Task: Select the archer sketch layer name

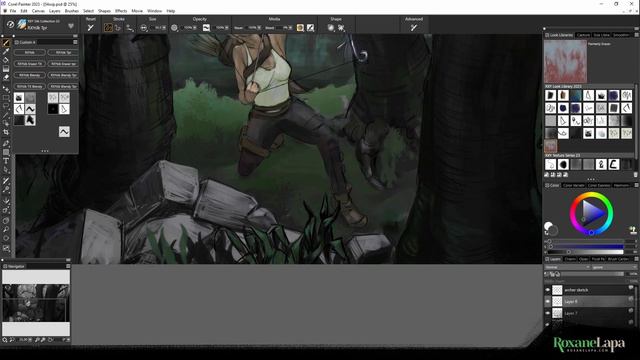Action: (576, 290)
